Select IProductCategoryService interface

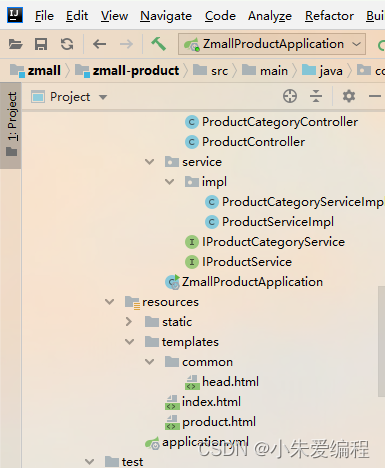265,242
